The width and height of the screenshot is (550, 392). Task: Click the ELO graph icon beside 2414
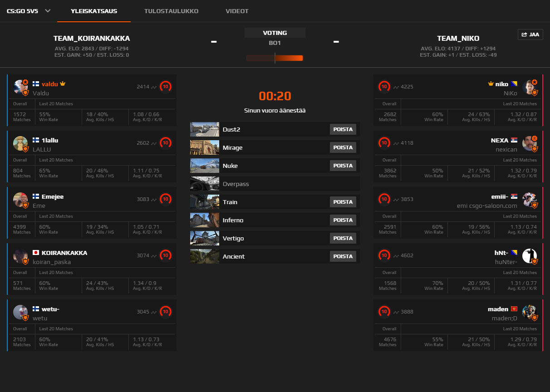154,87
